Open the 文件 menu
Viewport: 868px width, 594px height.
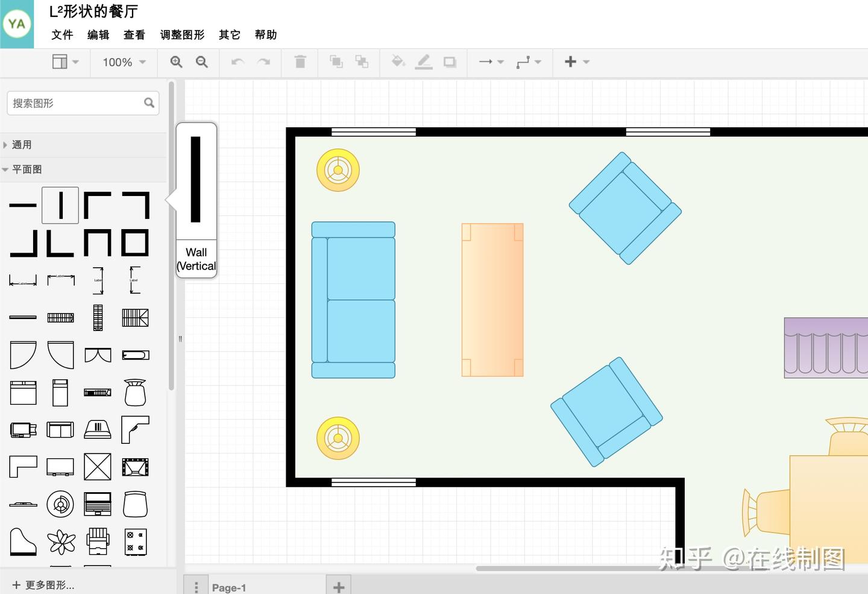pos(62,35)
